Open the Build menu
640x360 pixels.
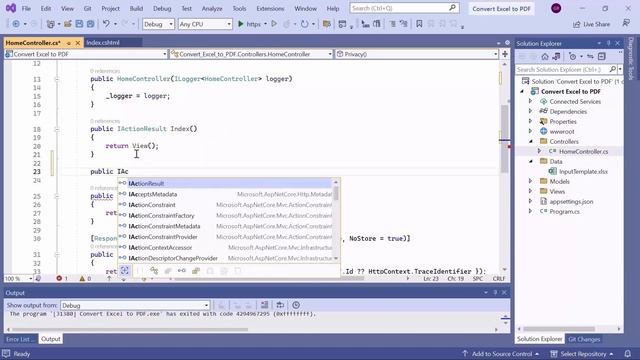[x=136, y=9]
